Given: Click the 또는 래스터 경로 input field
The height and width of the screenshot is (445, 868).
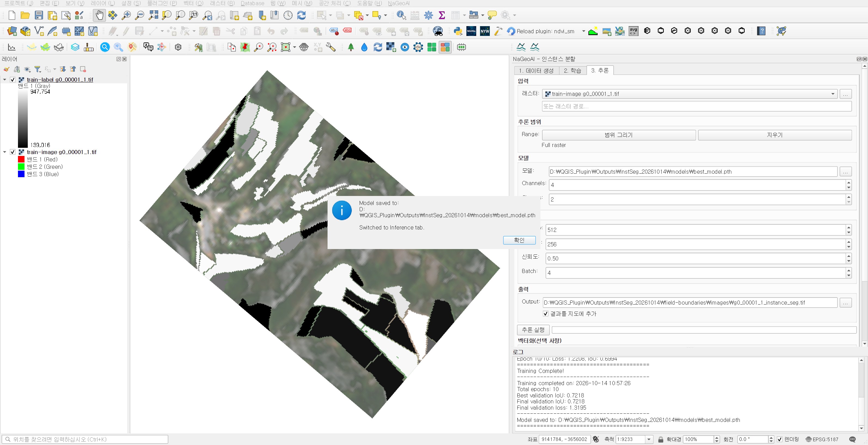Looking at the screenshot, I should [x=696, y=106].
